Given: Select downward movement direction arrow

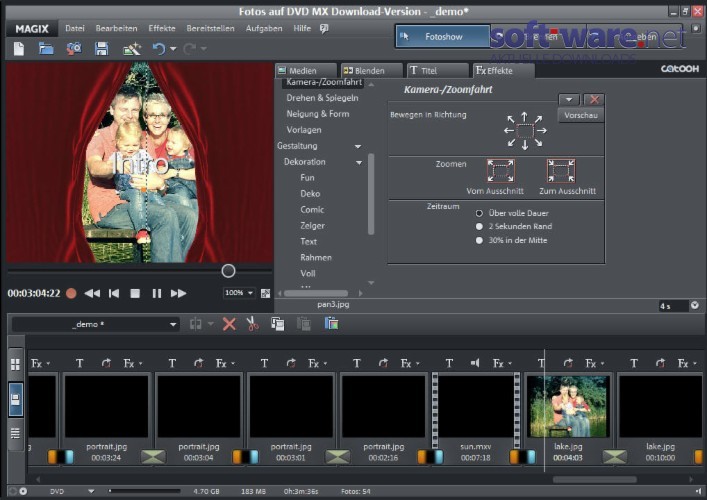Looking at the screenshot, I should [x=525, y=145].
